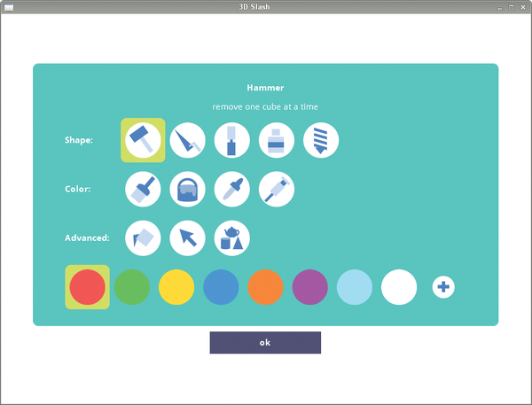This screenshot has height=405, width=532.
Task: Click the 'Hammer' heading text
Action: pos(265,88)
